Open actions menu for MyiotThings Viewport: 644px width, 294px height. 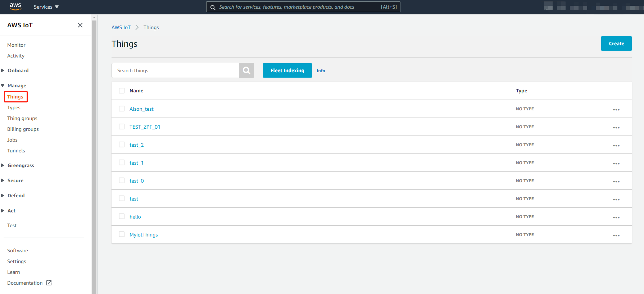pos(616,235)
